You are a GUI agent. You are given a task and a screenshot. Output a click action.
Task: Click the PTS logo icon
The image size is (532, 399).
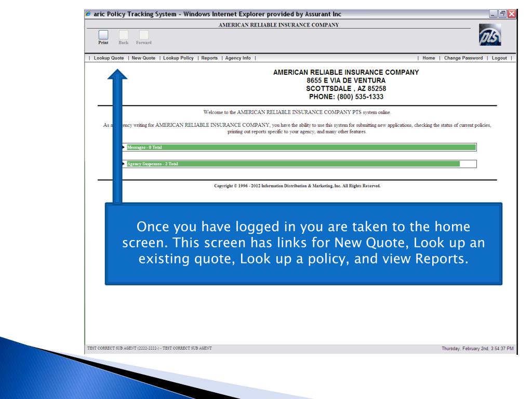coord(490,35)
